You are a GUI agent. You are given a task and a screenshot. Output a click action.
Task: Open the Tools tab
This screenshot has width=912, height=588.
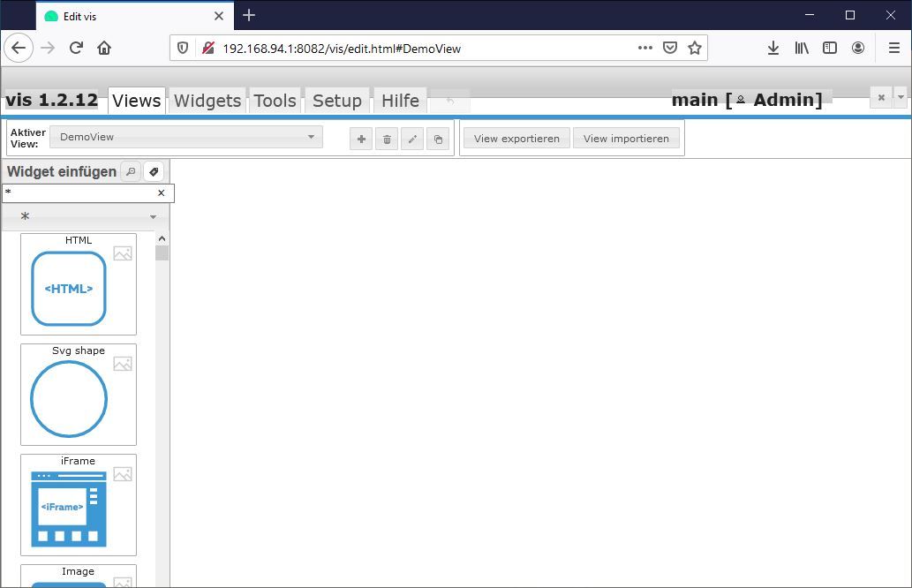click(275, 101)
